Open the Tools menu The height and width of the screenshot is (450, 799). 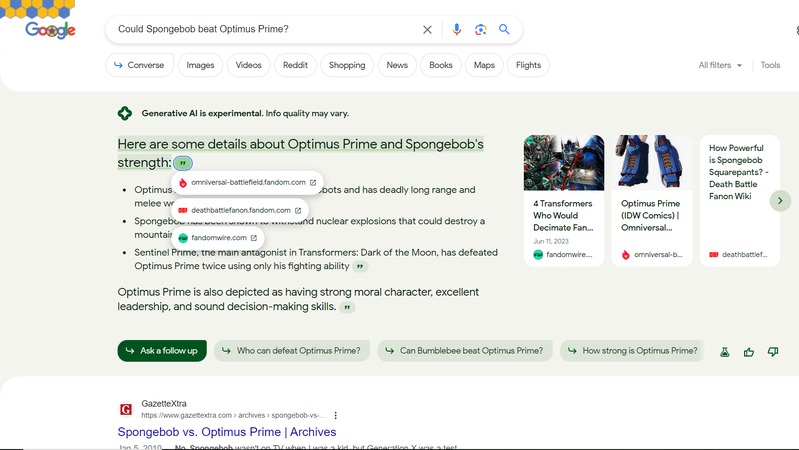click(770, 65)
